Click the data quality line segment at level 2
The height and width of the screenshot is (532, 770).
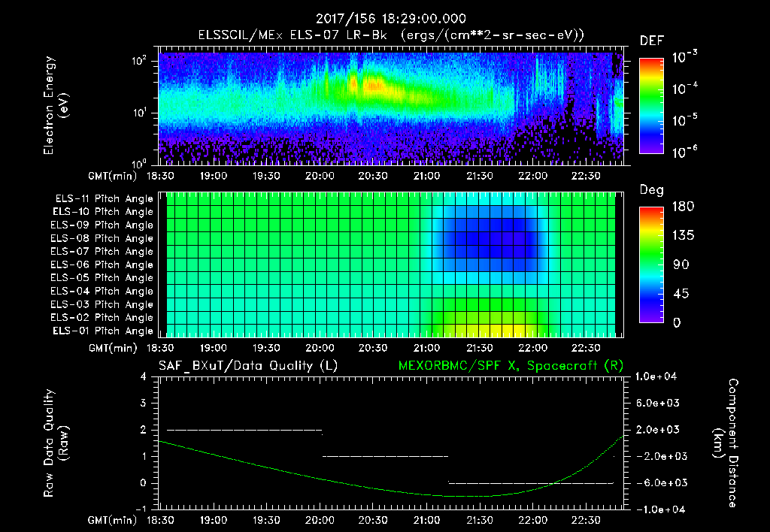pos(244,430)
